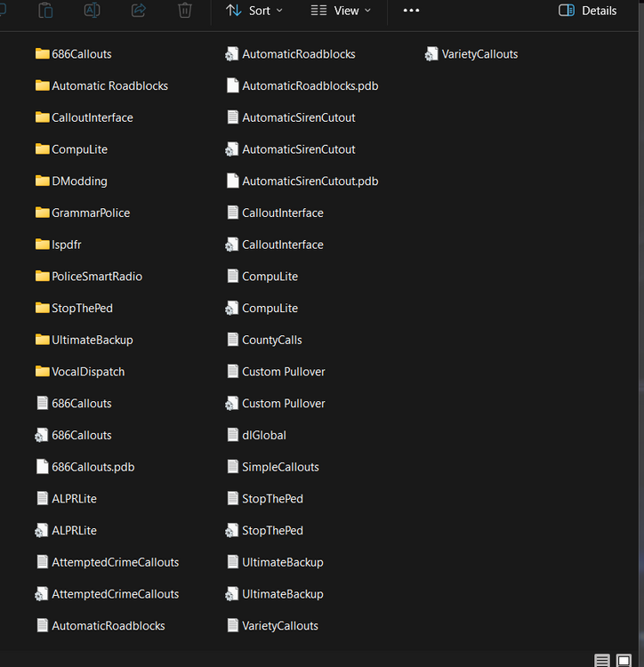
Task: Select the Custom Pullover DLL with gear icon
Action: click(275, 403)
